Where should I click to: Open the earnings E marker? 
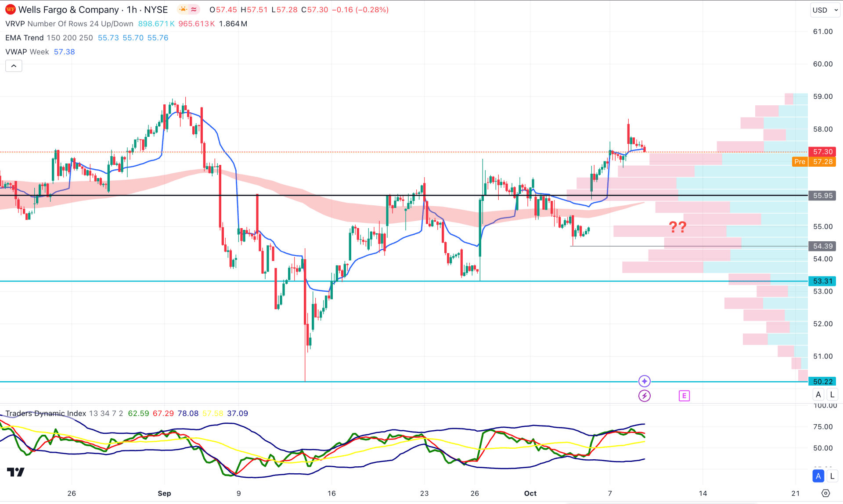tap(684, 396)
